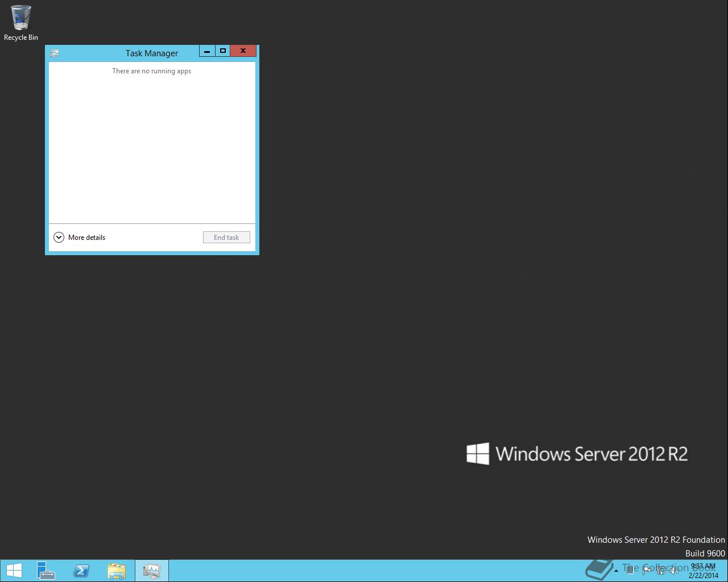
Task: Show hidden system tray icons
Action: [616, 571]
